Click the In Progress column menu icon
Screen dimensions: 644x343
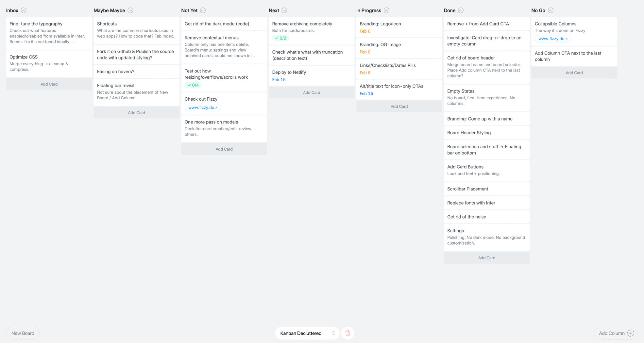[386, 10]
